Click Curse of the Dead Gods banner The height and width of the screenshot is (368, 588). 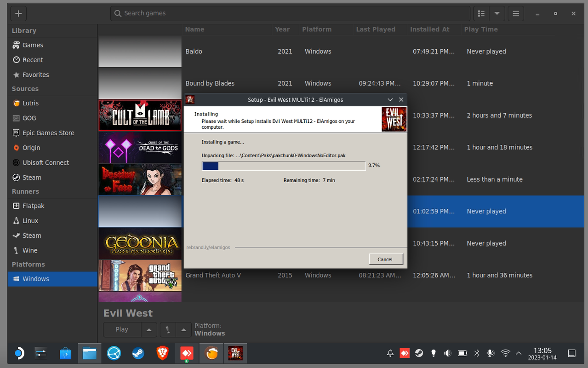point(140,148)
